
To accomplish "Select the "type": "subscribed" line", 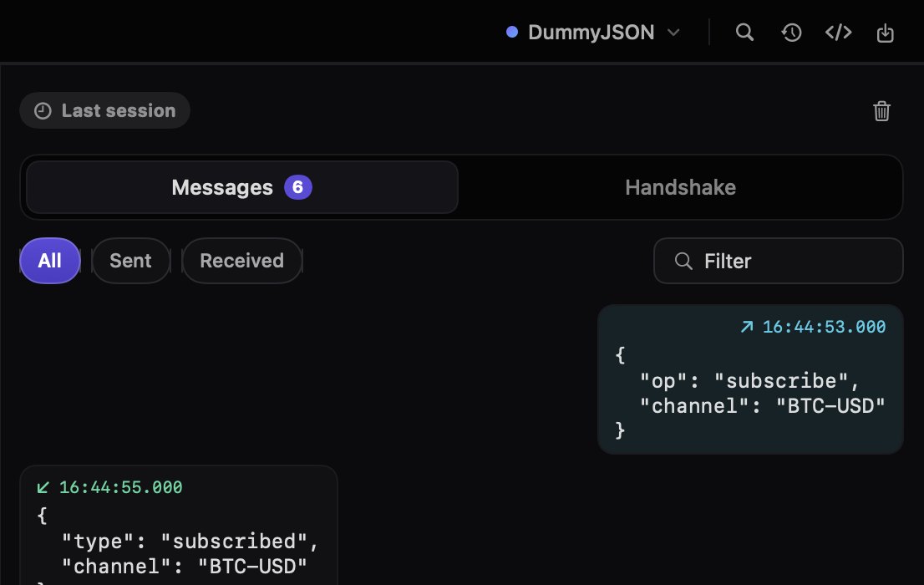I will click(190, 542).
